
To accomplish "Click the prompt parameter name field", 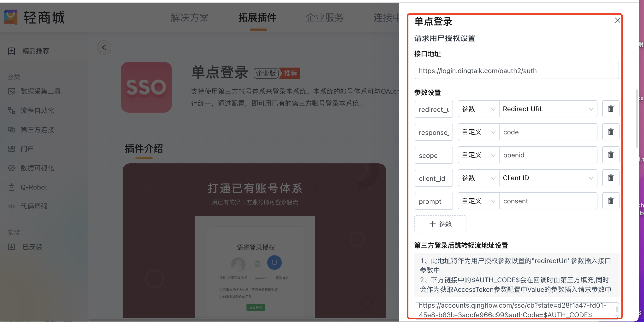I will tap(434, 201).
